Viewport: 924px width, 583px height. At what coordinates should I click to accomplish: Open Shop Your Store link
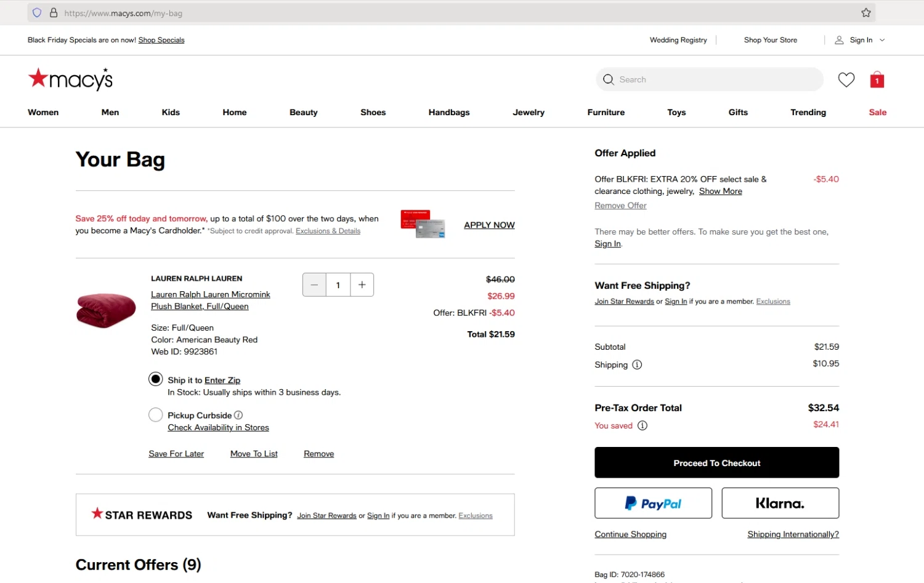click(770, 40)
